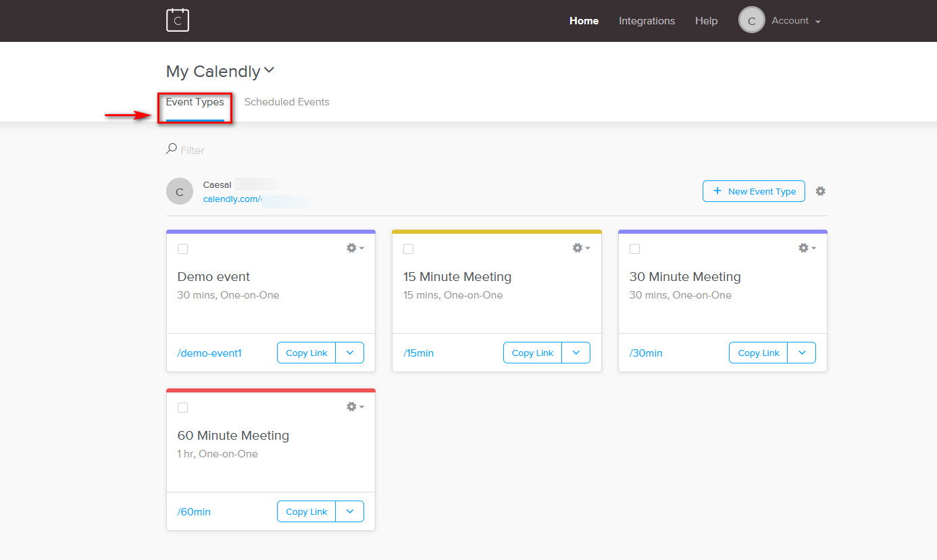Tick the 30 Minute Meeting checkbox
The width and height of the screenshot is (937, 560).
pyautogui.click(x=634, y=249)
